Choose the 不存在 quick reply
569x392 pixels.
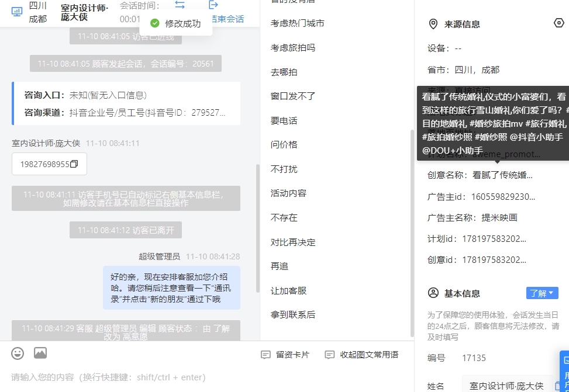[284, 217]
